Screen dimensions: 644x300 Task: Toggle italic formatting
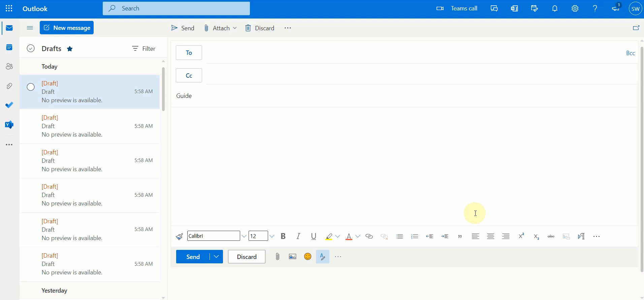298,236
